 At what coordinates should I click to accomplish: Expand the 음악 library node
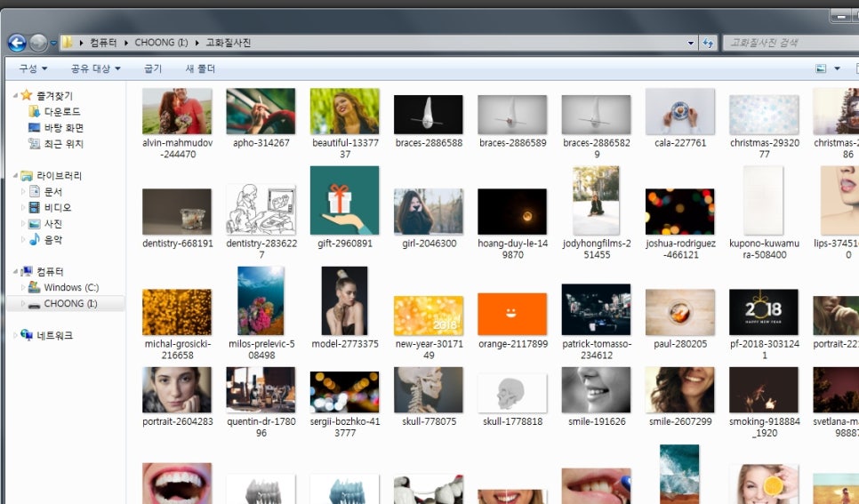(23, 239)
